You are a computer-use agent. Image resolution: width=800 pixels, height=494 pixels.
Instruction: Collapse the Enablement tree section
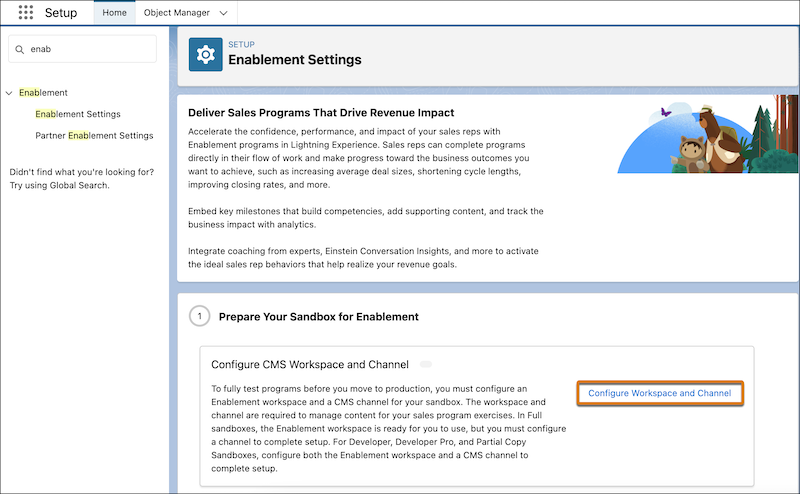(x=9, y=93)
